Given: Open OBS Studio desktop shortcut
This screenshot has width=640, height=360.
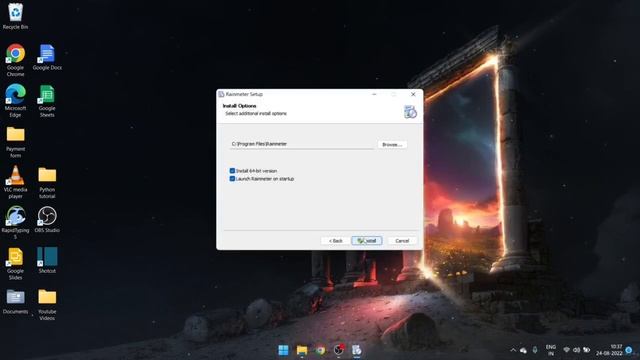Looking at the screenshot, I should point(47,220).
